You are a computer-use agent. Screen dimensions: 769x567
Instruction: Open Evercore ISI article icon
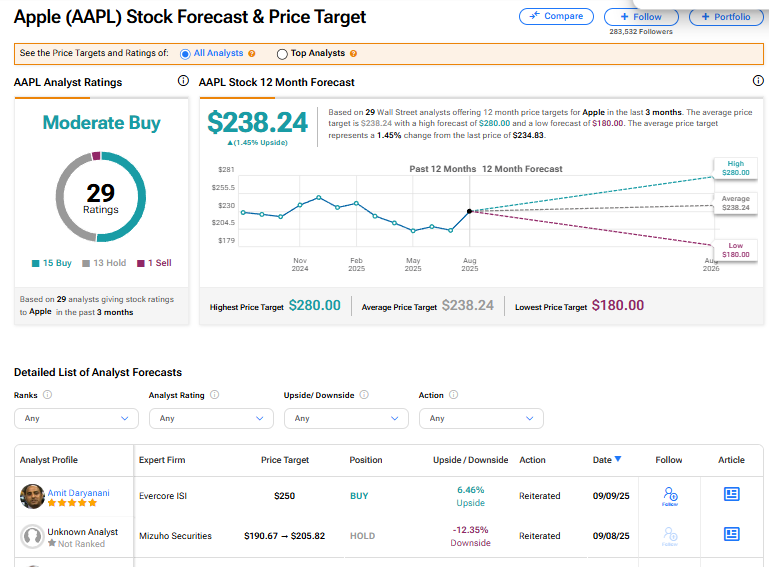click(732, 494)
